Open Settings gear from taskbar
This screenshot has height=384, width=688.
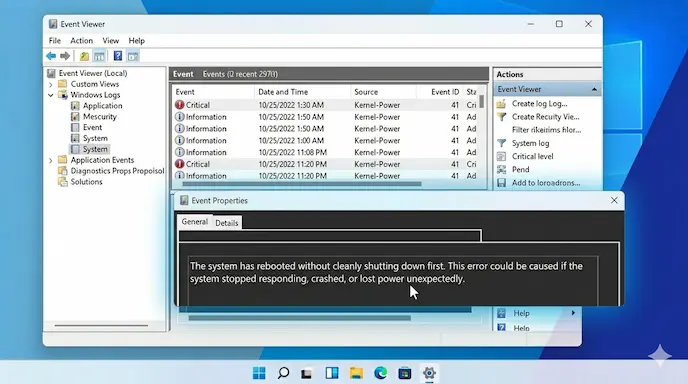[x=429, y=373]
